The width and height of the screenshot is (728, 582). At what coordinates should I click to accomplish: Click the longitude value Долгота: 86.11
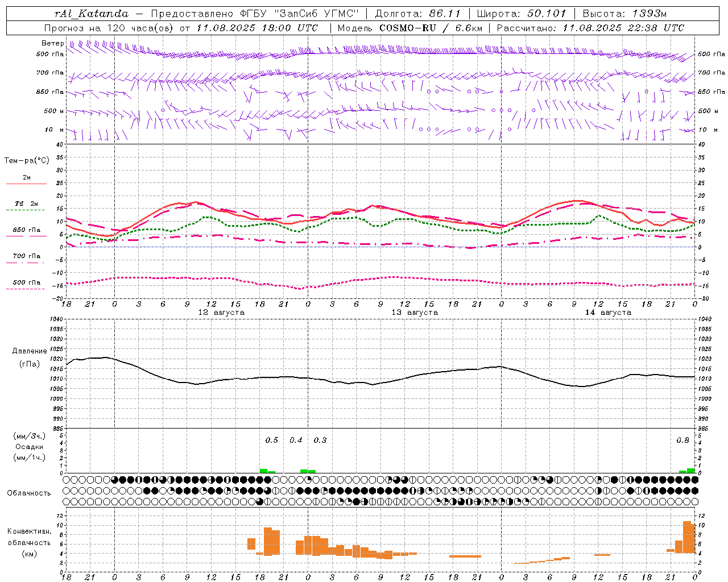click(x=418, y=14)
